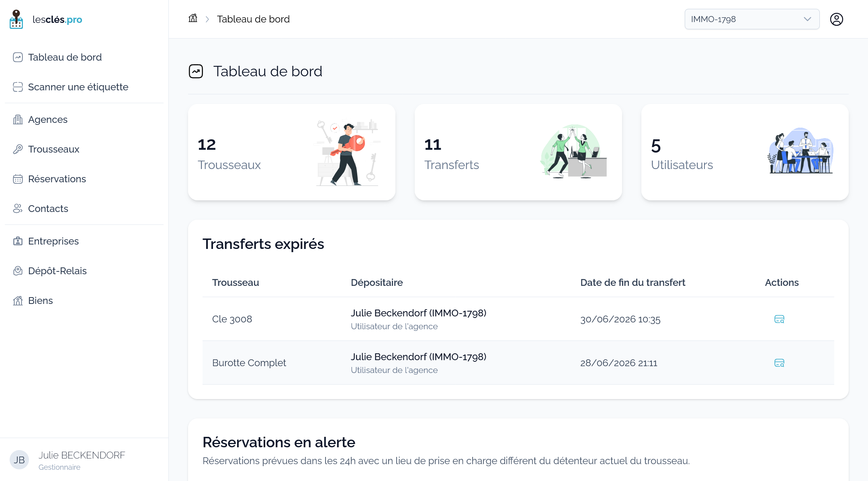
Task: Click the Tableau de bord sidebar icon
Action: click(18, 57)
